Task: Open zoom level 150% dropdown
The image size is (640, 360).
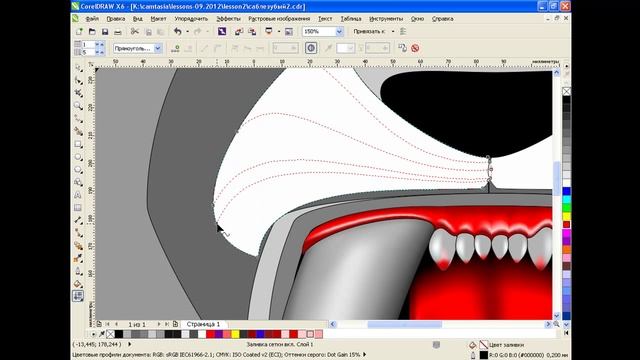Action: pos(339,31)
